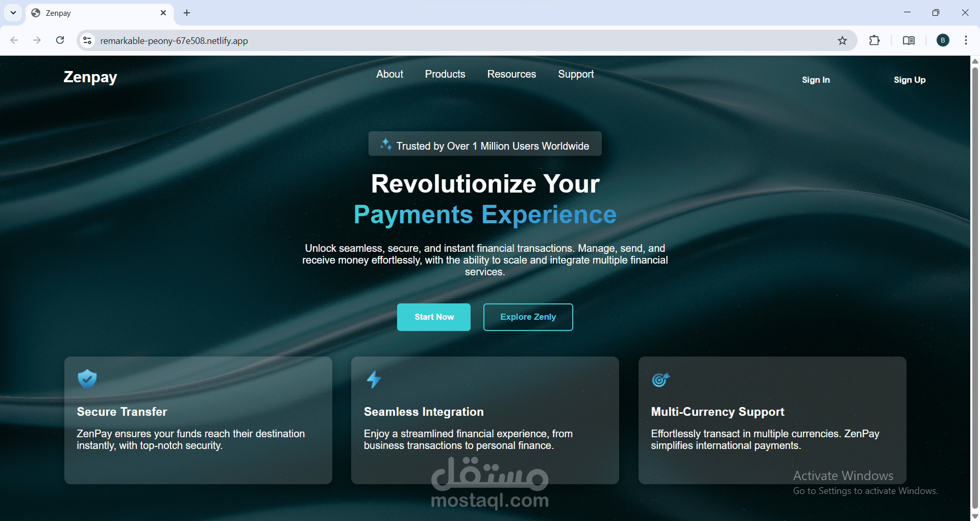This screenshot has width=980, height=521.
Task: Click the Start Now button
Action: pos(434,317)
